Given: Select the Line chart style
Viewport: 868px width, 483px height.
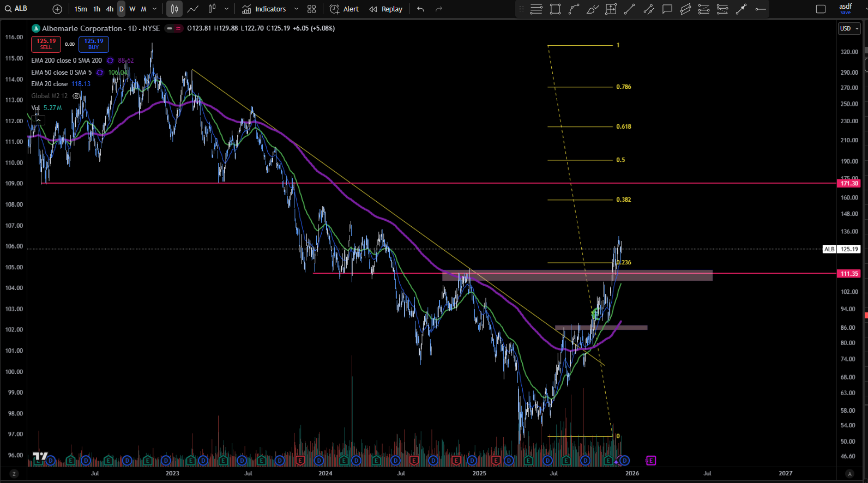Looking at the screenshot, I should 193,9.
